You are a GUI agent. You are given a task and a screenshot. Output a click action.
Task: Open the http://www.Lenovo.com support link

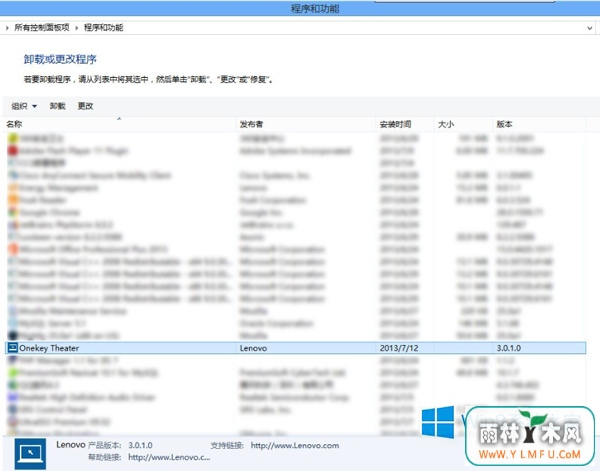point(295,445)
